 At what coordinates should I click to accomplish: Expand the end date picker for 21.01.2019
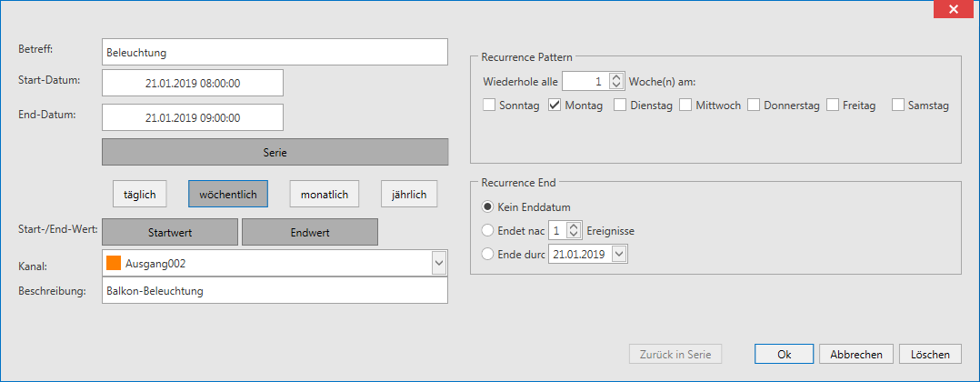618,254
